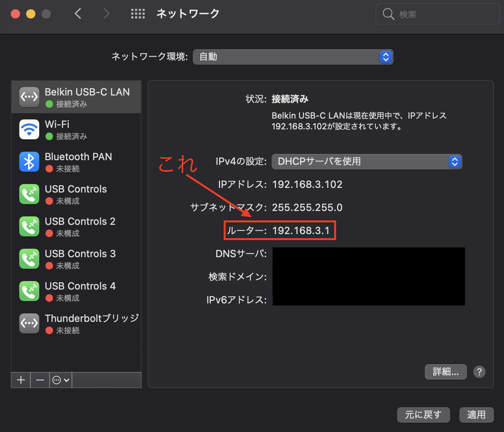Select the USB Controls 2 name
This screenshot has height=432, width=504.
80,221
